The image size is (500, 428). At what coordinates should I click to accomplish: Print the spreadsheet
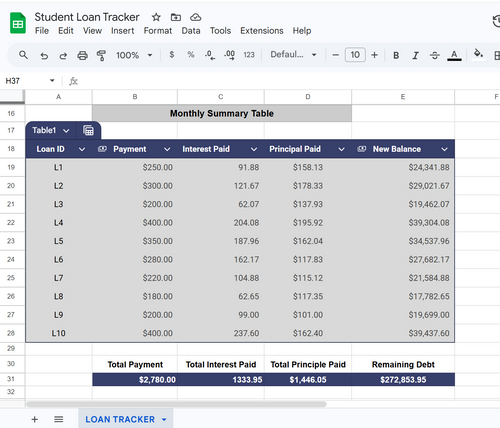(82, 55)
